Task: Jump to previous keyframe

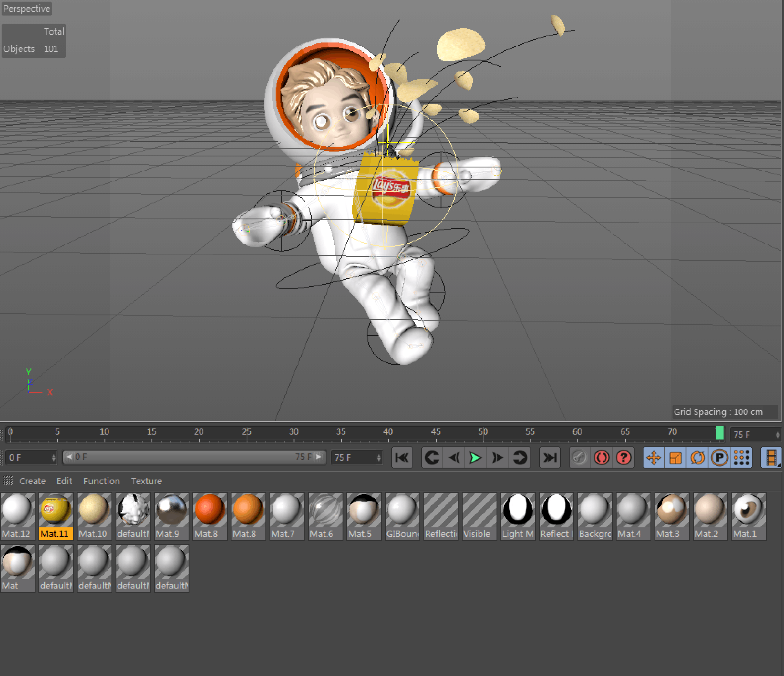Action: [432, 457]
